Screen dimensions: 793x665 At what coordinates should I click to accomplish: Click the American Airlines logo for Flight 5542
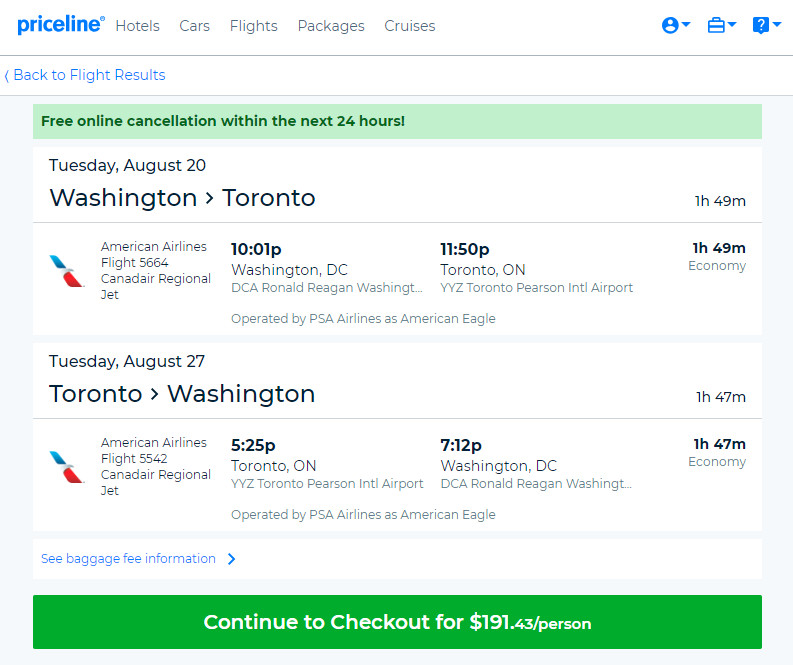click(x=66, y=467)
